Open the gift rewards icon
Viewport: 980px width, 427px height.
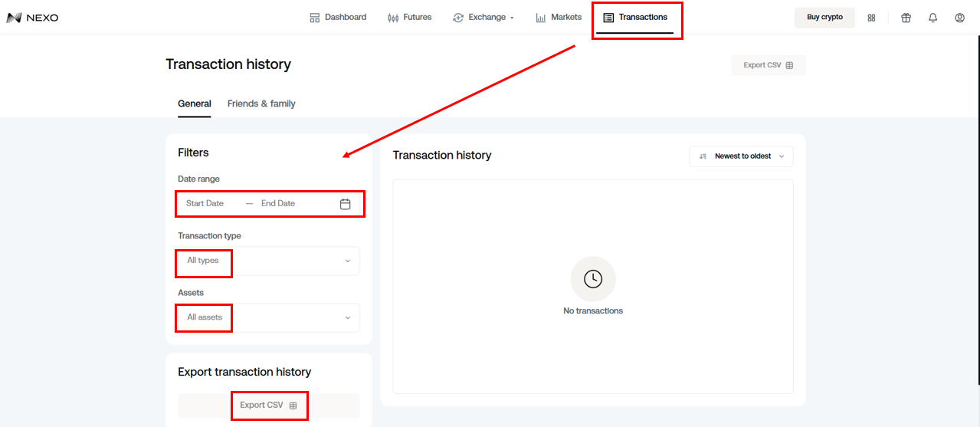click(906, 18)
